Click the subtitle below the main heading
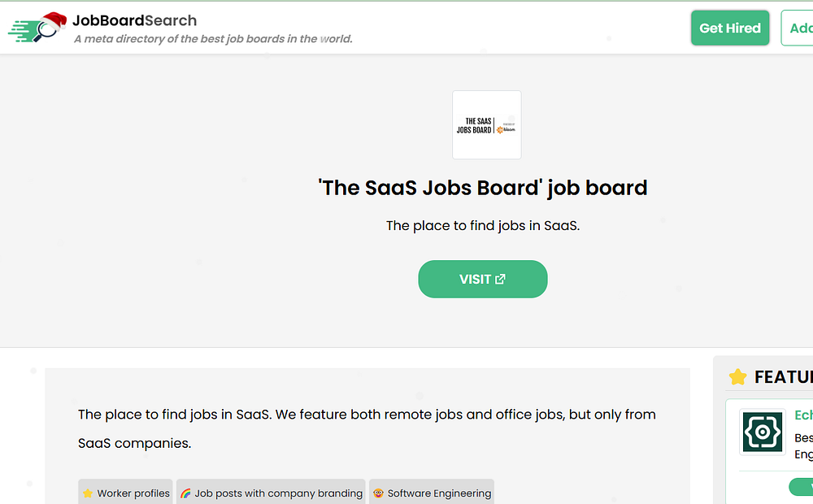 click(483, 226)
